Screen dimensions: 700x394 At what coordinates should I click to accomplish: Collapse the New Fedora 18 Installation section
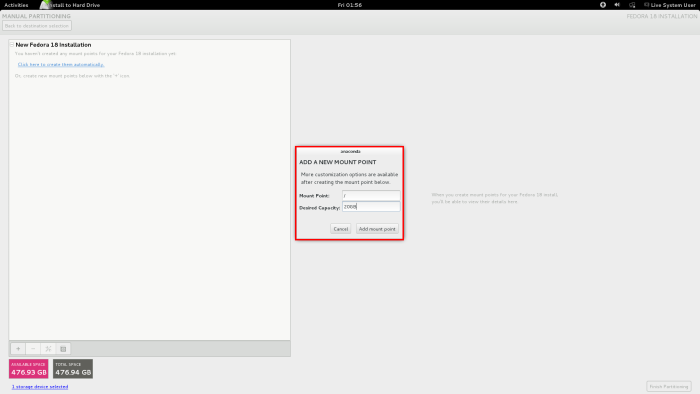[x=12, y=45]
